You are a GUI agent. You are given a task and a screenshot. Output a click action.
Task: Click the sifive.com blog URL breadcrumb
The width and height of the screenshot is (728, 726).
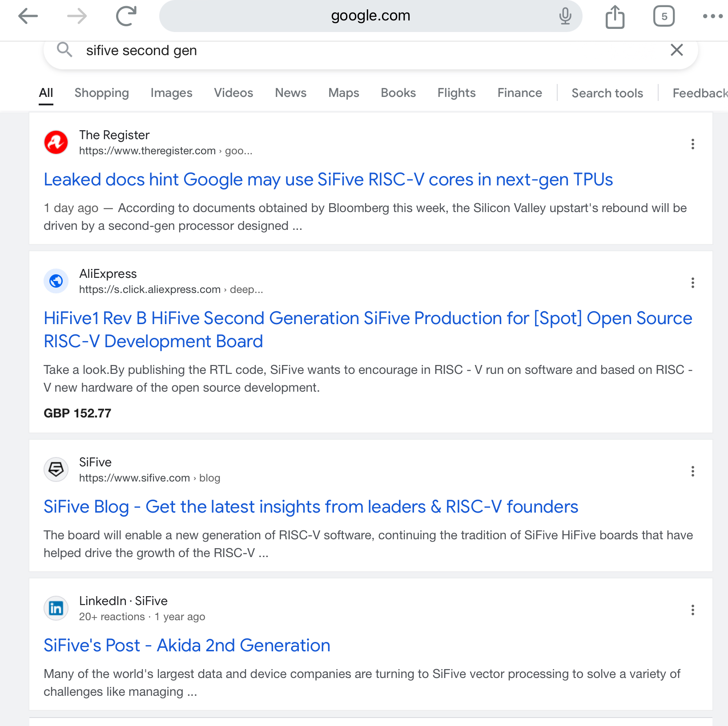(x=149, y=478)
